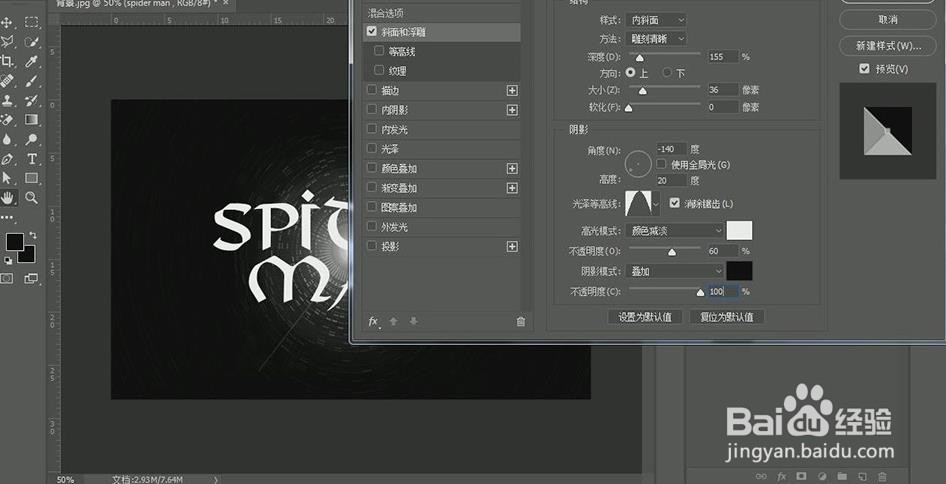Select the Blur tool
Viewport: 946px width, 484px height.
pos(7,139)
